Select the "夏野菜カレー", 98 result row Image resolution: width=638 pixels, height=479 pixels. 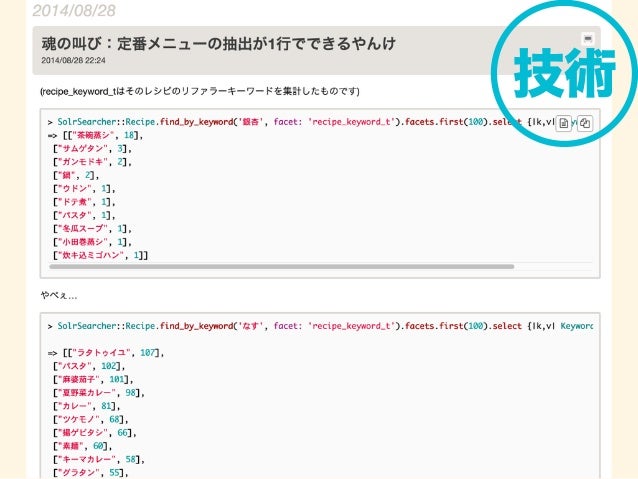pyautogui.click(x=99, y=393)
